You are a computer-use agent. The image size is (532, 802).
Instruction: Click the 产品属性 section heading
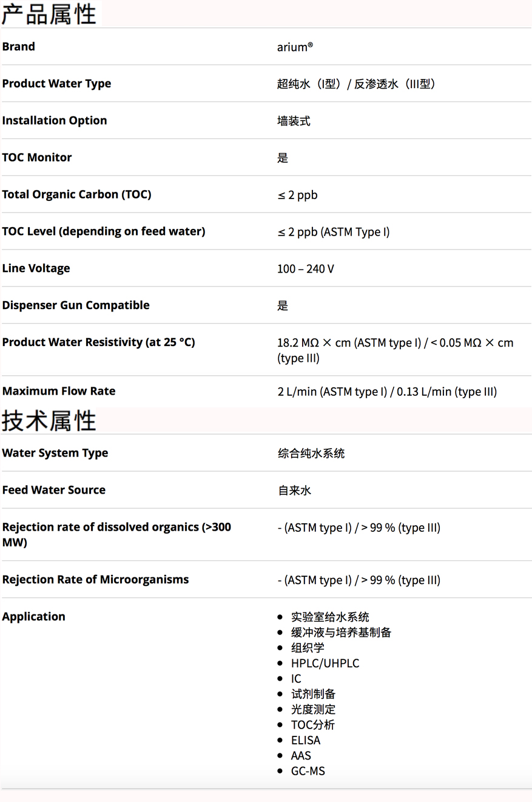[49, 14]
